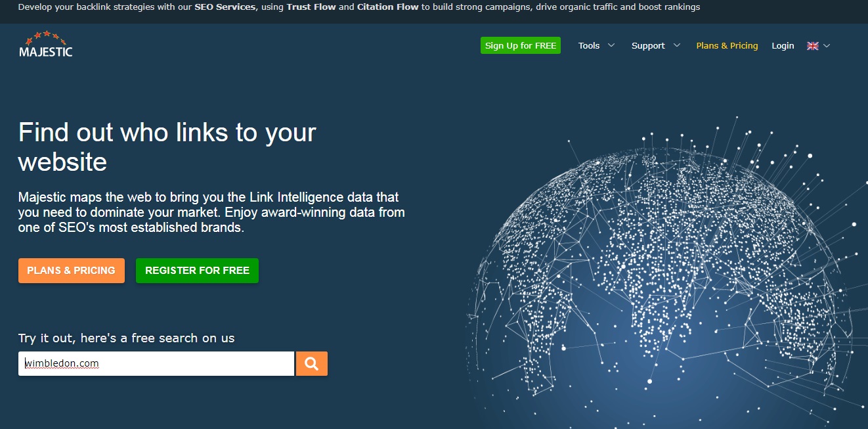Click the UK flag language icon
This screenshot has height=429, width=868.
[x=813, y=46]
